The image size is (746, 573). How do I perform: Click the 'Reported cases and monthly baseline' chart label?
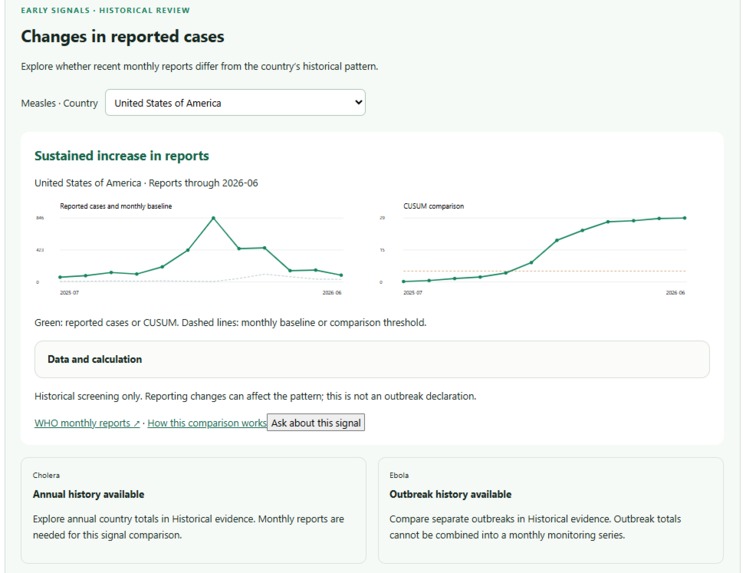pyautogui.click(x=116, y=206)
